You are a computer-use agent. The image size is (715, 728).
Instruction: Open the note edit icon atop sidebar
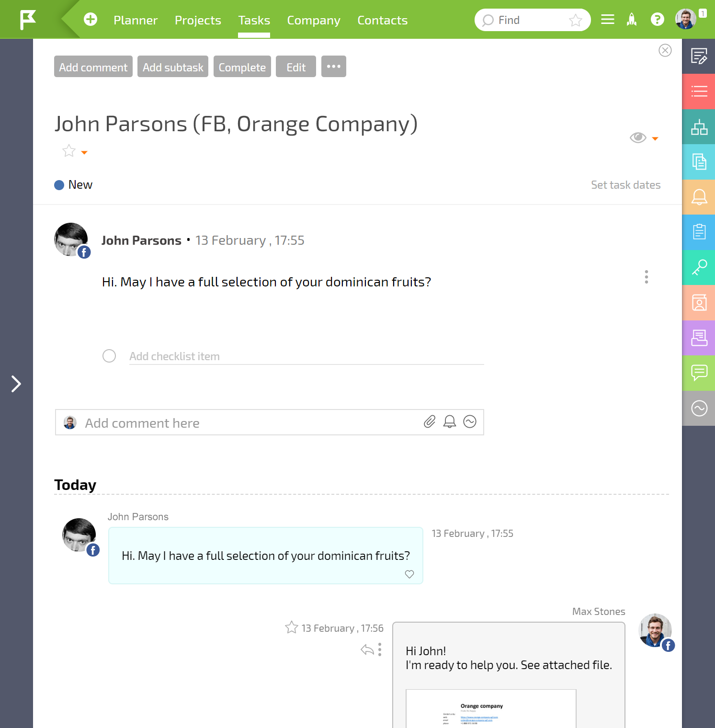(x=699, y=56)
